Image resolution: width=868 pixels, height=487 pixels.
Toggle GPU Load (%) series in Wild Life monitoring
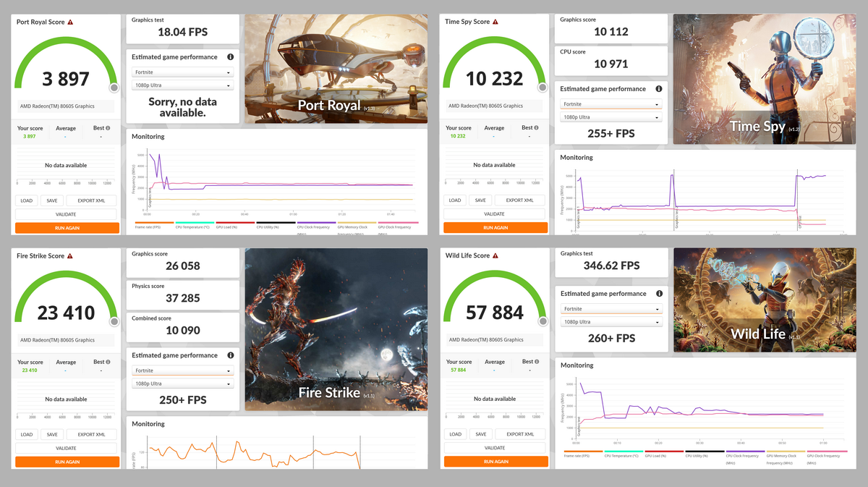pyautogui.click(x=664, y=454)
